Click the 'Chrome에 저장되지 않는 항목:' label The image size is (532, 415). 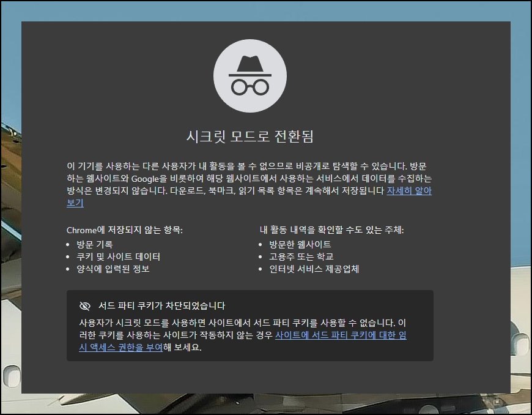(125, 230)
